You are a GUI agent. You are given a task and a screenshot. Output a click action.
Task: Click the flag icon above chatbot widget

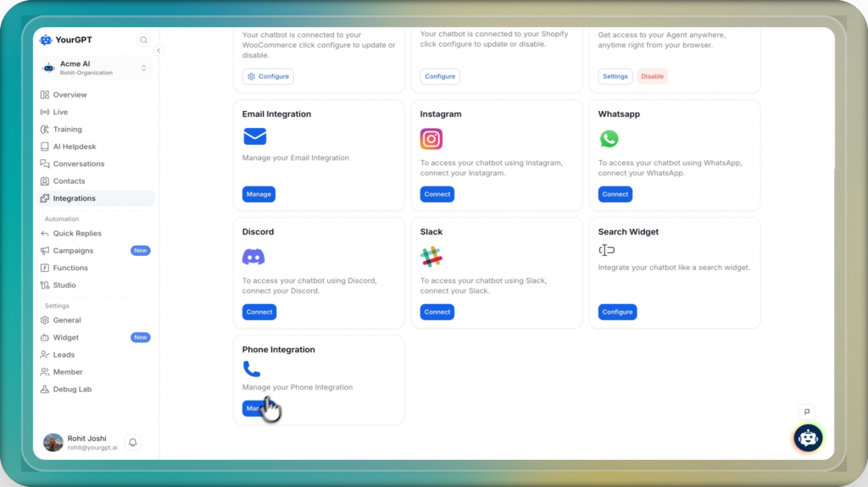807,412
